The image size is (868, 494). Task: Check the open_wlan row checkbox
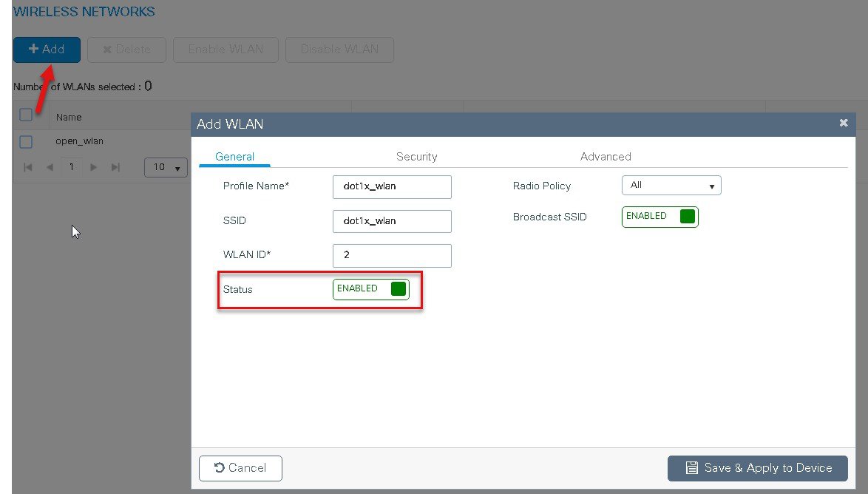[26, 142]
